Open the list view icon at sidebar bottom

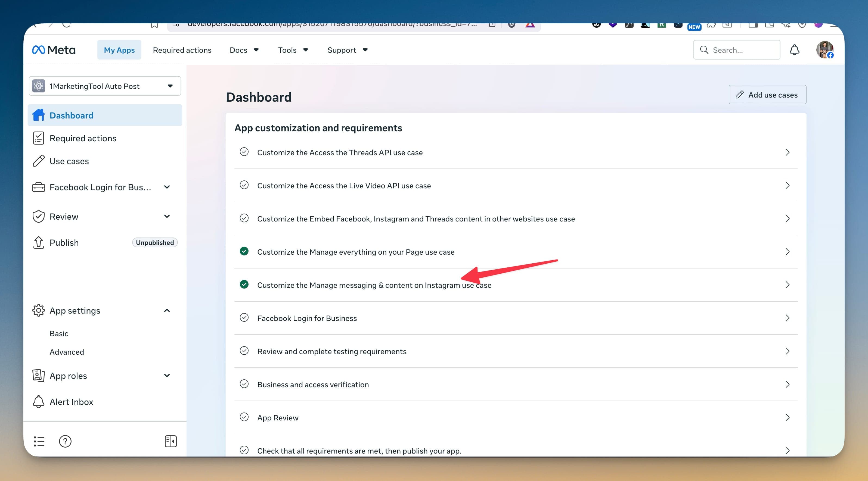[x=39, y=441]
